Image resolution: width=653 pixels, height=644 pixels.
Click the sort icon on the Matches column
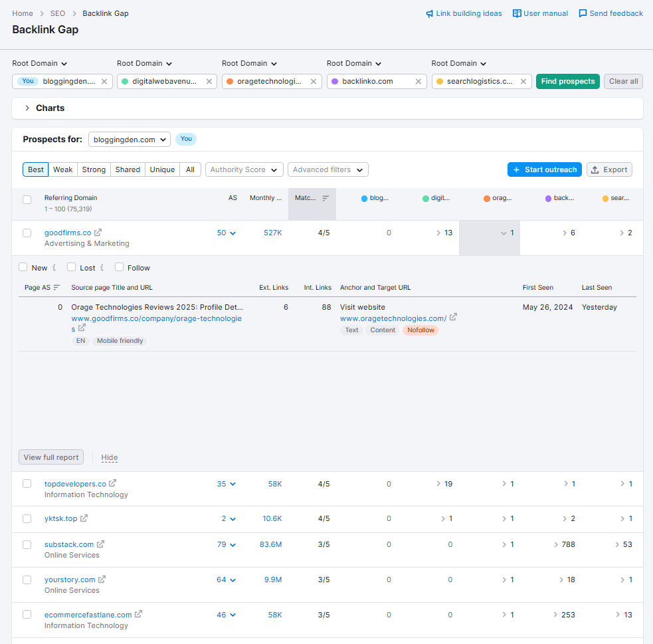tap(325, 197)
